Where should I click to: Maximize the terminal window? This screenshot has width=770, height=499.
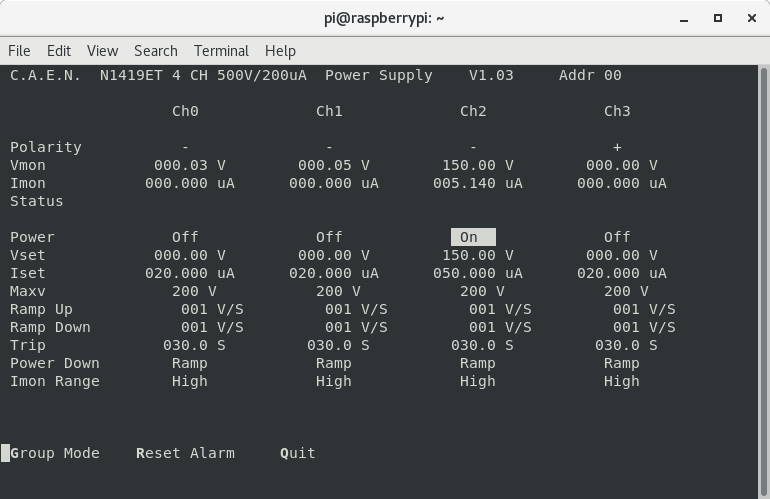click(x=717, y=18)
